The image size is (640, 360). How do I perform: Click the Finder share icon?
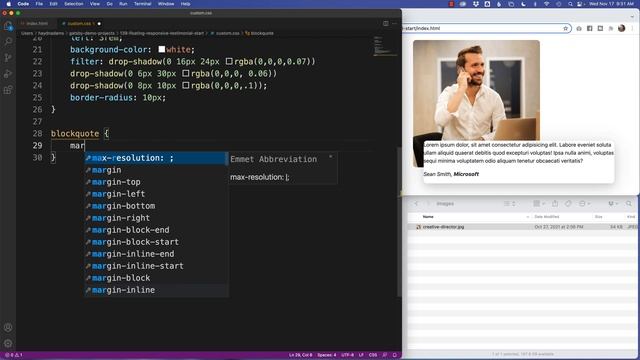pyautogui.click(x=555, y=203)
